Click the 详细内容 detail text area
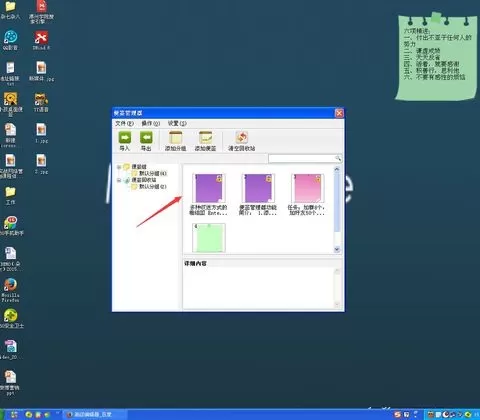The height and width of the screenshot is (420, 480). tap(258, 288)
